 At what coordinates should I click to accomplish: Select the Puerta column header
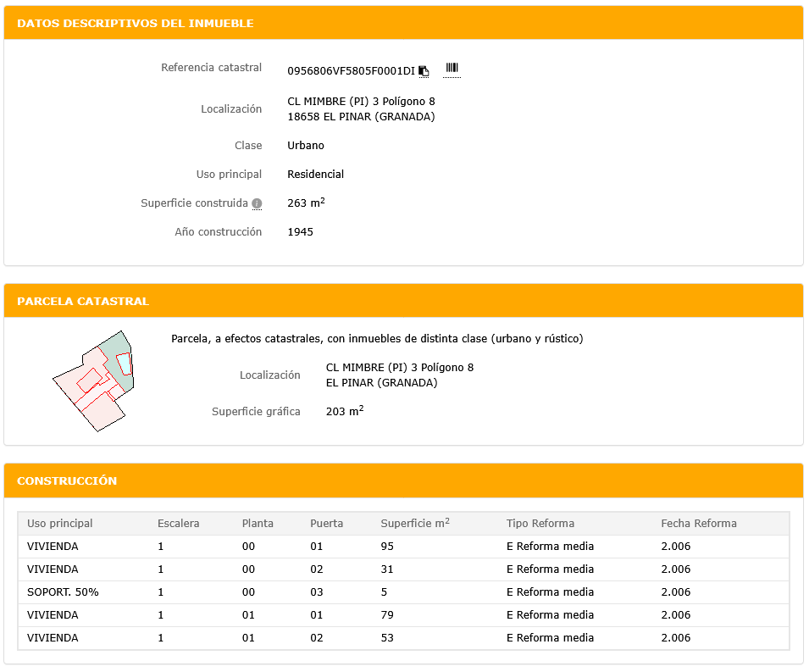(327, 524)
